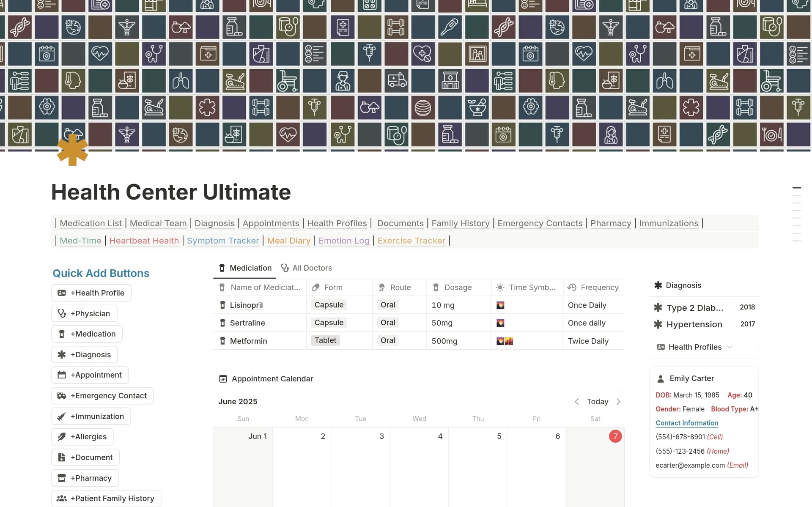Click the previous month arrow in calendar
The width and height of the screenshot is (812, 507).
pyautogui.click(x=576, y=402)
